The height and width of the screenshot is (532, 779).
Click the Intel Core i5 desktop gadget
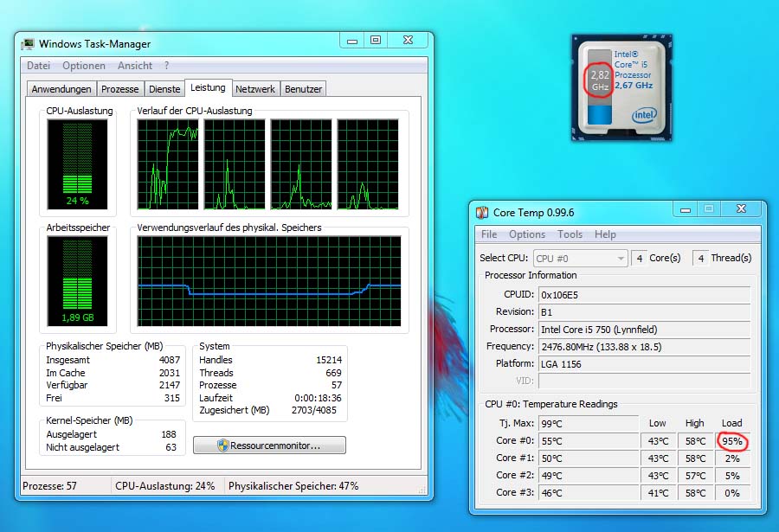coord(622,88)
